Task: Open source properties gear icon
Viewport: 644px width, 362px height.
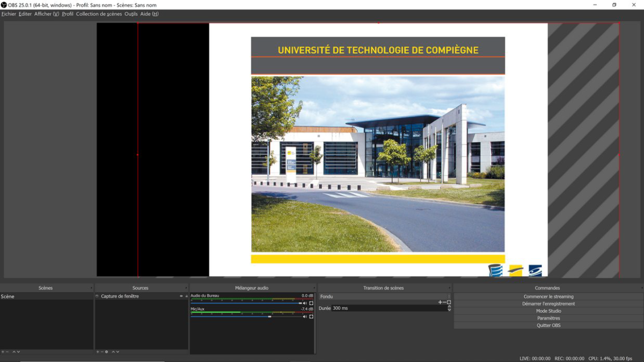Action: (107, 352)
